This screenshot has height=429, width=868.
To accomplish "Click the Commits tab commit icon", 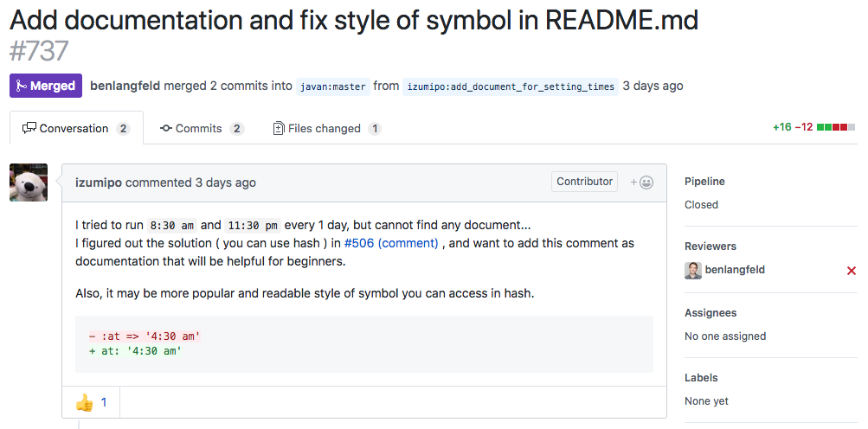I will 166,128.
